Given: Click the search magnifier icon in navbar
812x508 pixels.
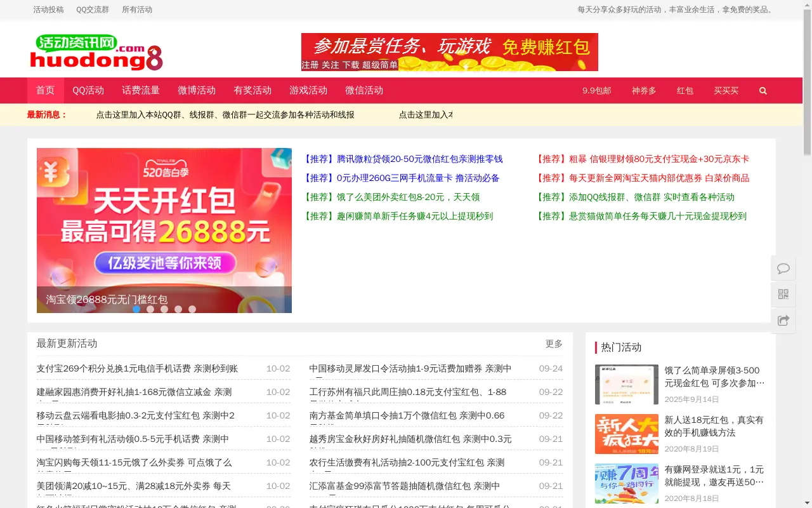Looking at the screenshot, I should click(x=763, y=91).
